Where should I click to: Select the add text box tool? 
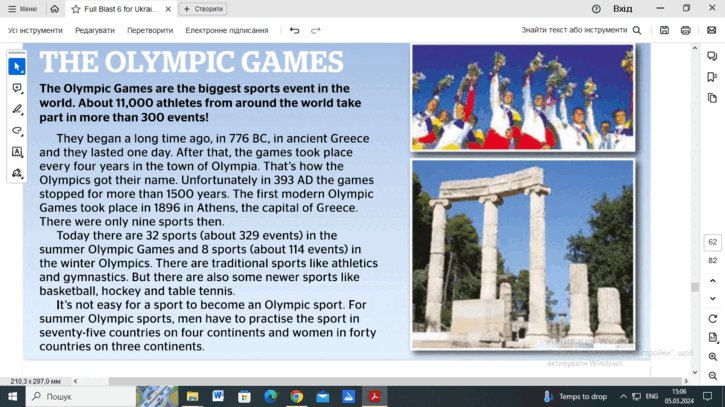point(17,152)
